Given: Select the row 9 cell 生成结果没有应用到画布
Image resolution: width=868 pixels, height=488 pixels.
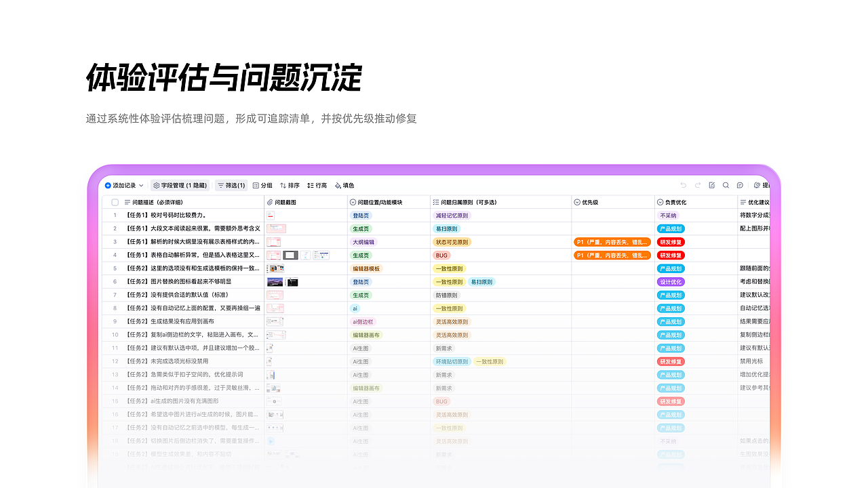Looking at the screenshot, I should pos(193,321).
